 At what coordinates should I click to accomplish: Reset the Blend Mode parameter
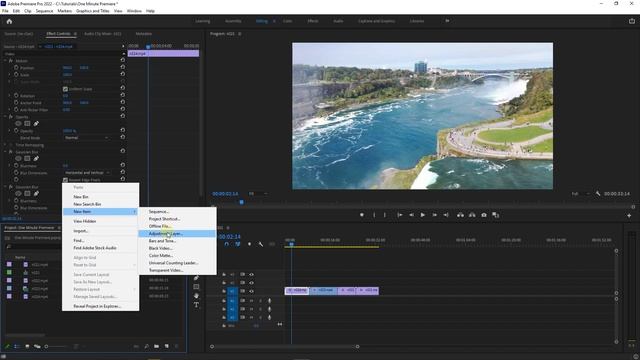pos(122,138)
